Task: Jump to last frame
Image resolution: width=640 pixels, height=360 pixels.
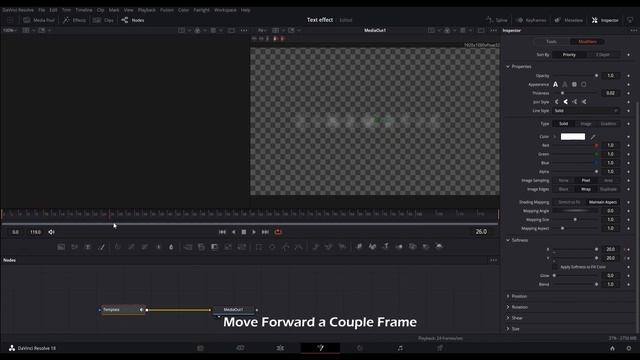Action: tap(265, 232)
